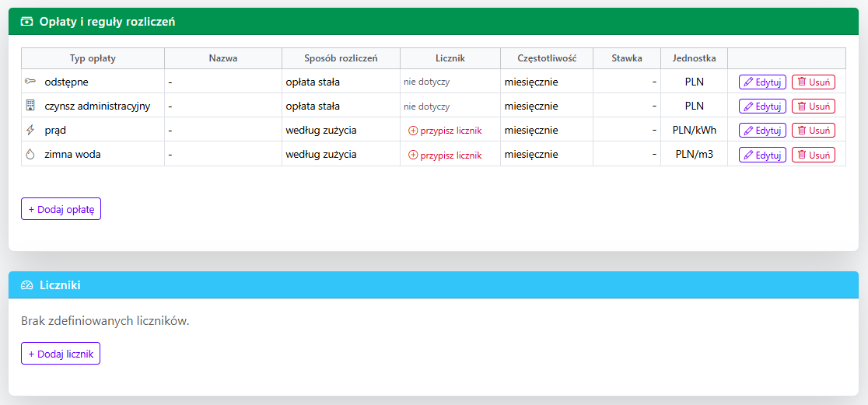This screenshot has height=405, width=868.
Task: Click the water drop icon beside zimna woda
Action: [30, 155]
